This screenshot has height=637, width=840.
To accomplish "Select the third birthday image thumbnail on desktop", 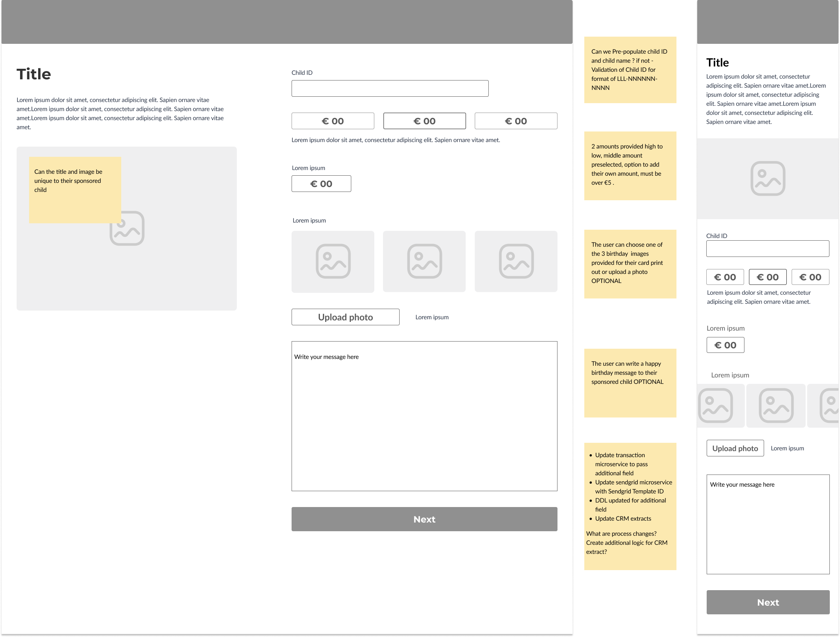I will (x=516, y=261).
